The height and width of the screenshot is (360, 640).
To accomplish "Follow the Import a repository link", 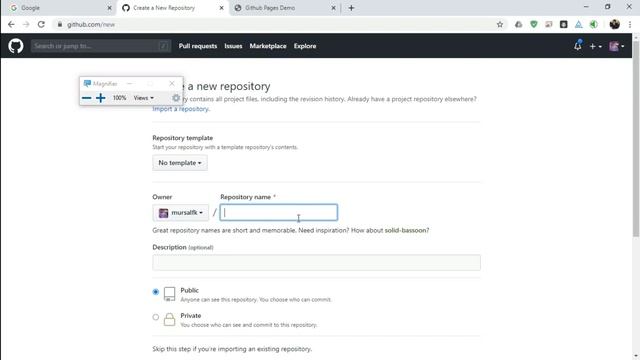I will point(180,109).
